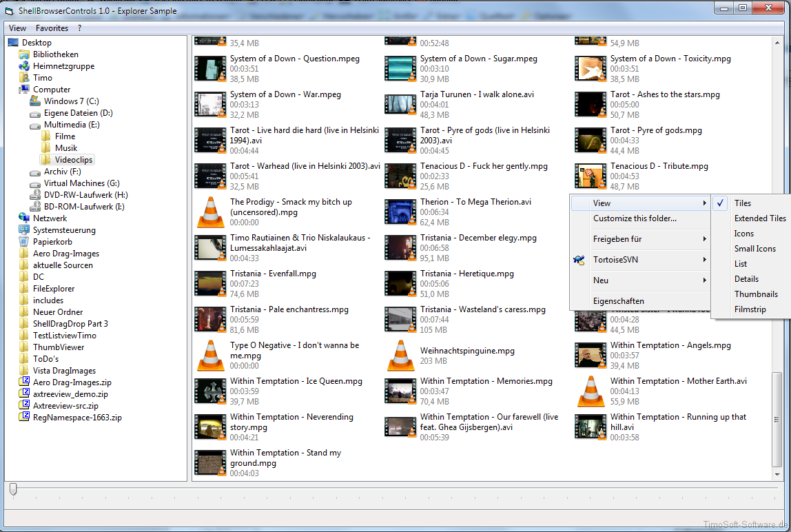Image resolution: width=791 pixels, height=532 pixels.
Task: Select Eigene Dateien (D:) tree node
Action: click(x=78, y=113)
